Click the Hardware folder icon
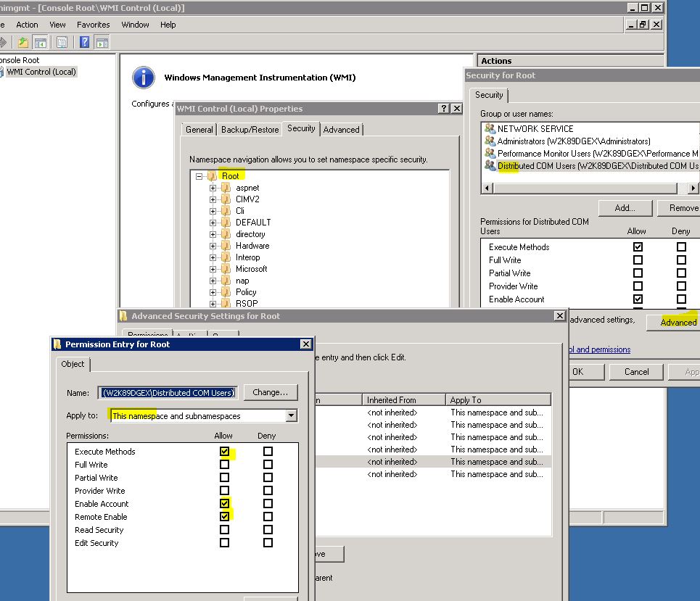Viewport: 700px width, 601px height. pos(226,246)
